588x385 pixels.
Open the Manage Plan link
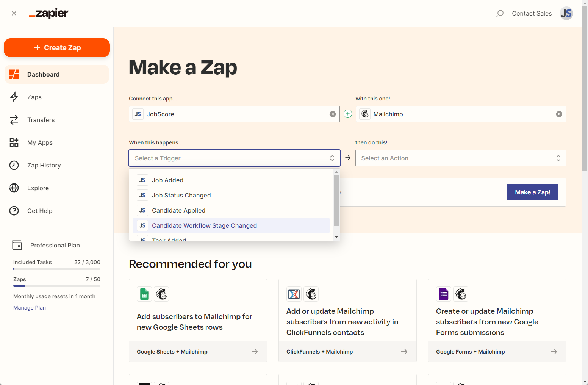pos(30,308)
